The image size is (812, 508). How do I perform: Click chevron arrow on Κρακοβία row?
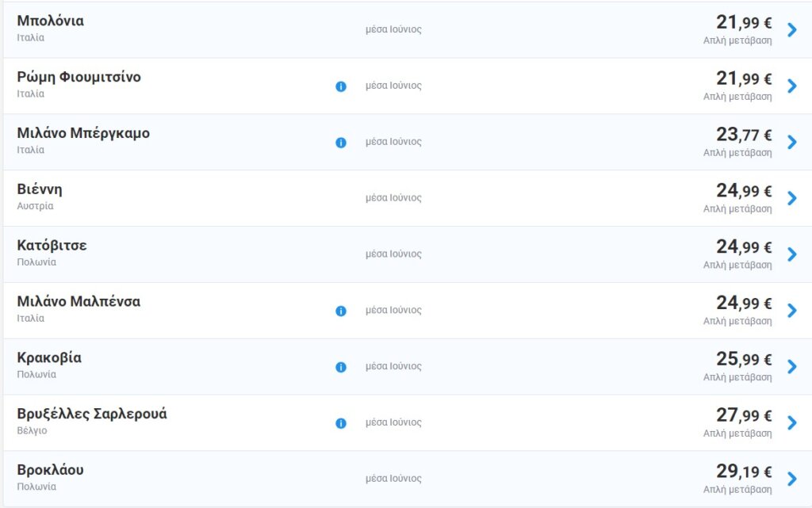click(791, 367)
